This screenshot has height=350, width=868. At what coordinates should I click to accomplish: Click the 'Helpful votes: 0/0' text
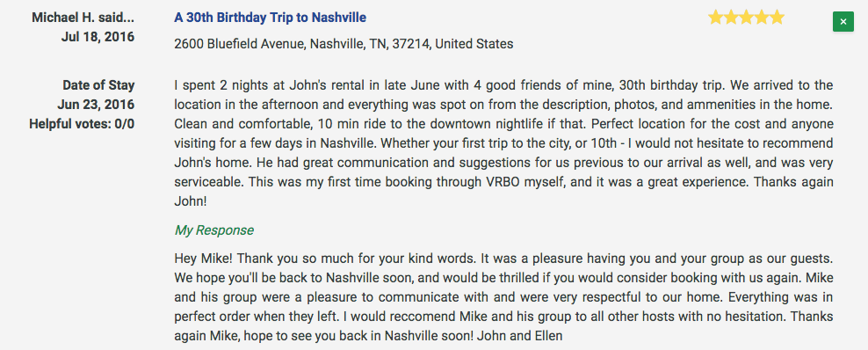(x=82, y=123)
